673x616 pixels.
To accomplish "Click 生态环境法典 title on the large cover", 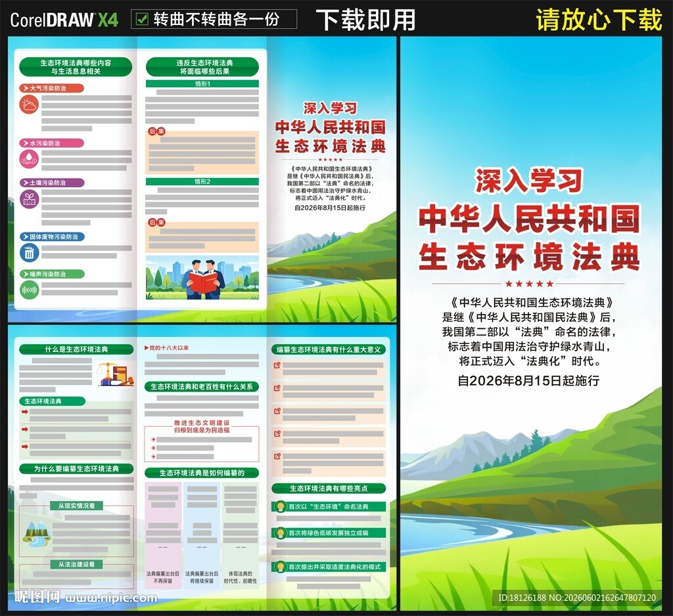I will pyautogui.click(x=529, y=257).
